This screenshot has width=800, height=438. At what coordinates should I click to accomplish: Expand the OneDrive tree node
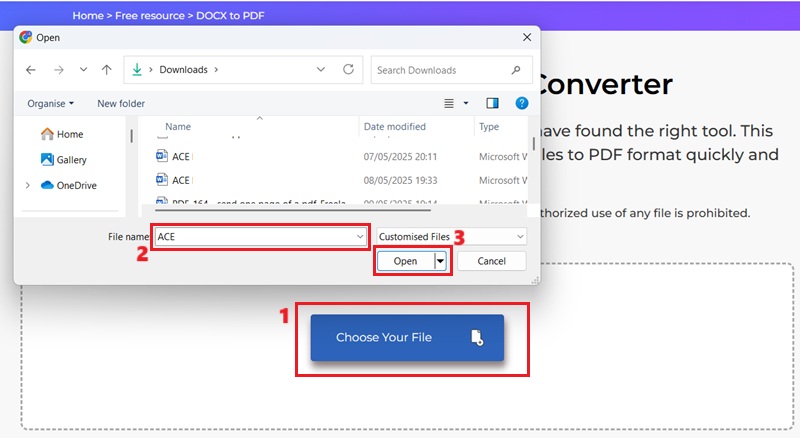28,185
